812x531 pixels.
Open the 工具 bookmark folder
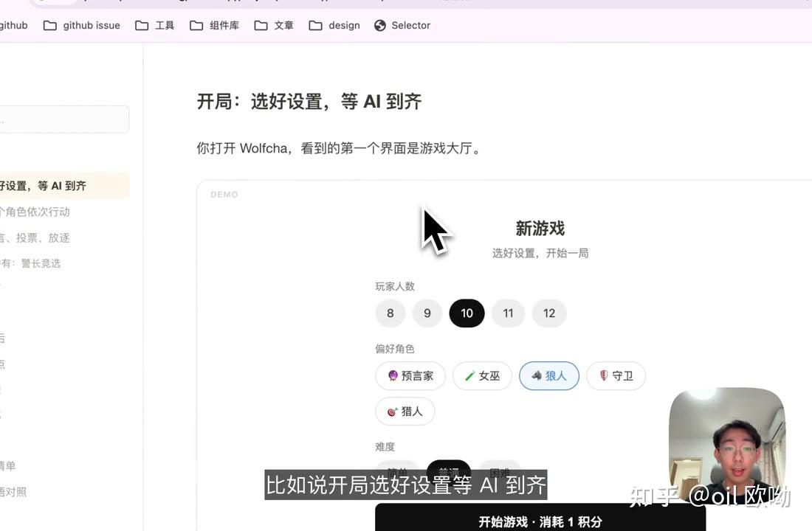155,25
